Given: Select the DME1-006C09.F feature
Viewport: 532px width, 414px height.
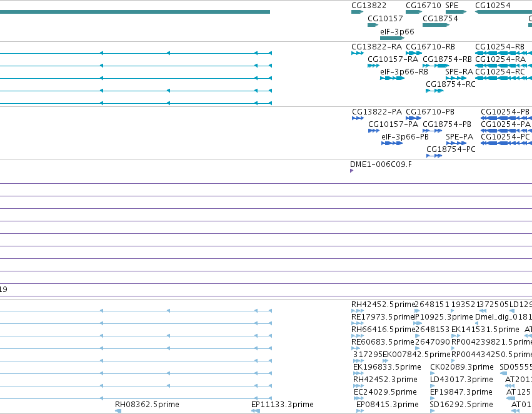Looking at the screenshot, I should pyautogui.click(x=351, y=171).
